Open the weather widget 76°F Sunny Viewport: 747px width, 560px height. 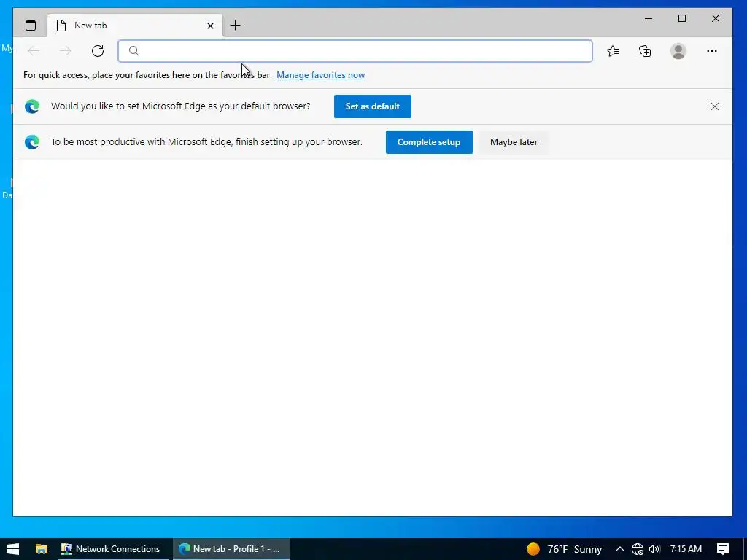(x=565, y=549)
